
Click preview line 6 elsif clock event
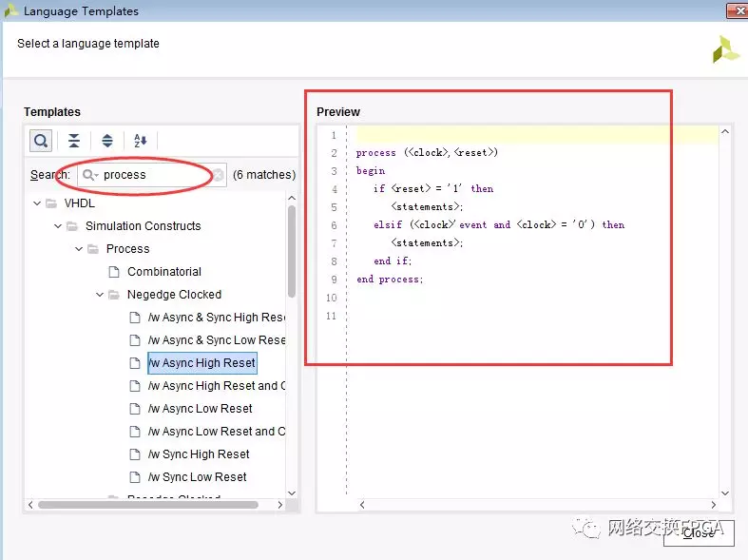[499, 225]
